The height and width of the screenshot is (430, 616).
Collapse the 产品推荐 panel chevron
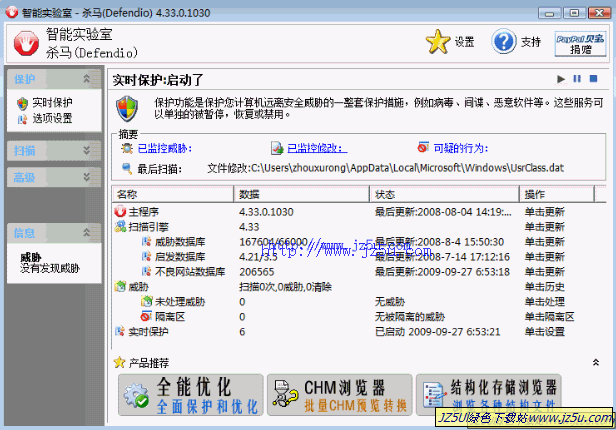[x=596, y=362]
